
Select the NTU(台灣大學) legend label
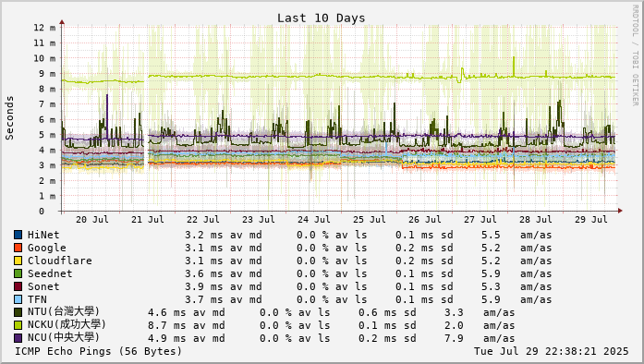point(63,312)
